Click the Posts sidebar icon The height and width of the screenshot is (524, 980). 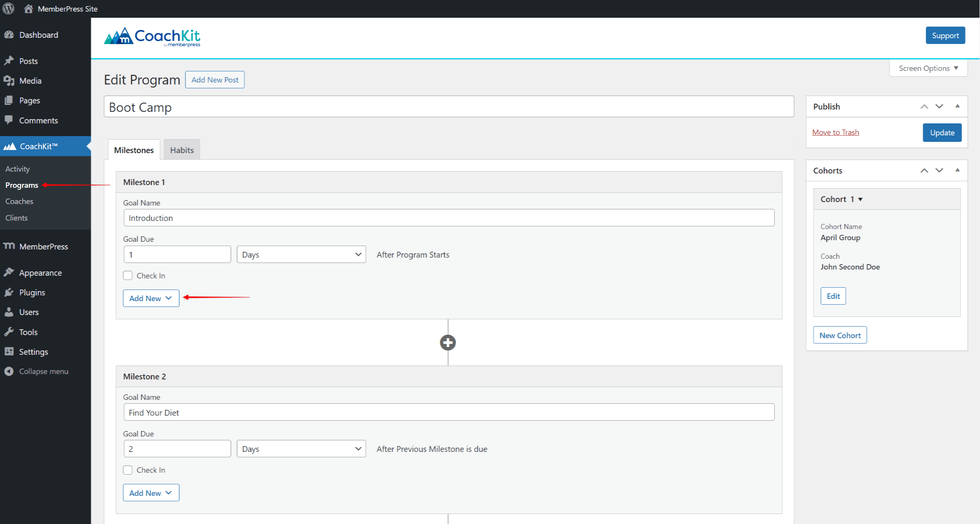point(10,61)
